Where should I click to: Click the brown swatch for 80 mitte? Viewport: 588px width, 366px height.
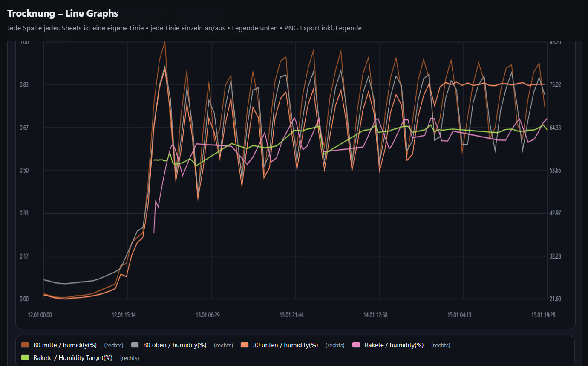click(26, 345)
